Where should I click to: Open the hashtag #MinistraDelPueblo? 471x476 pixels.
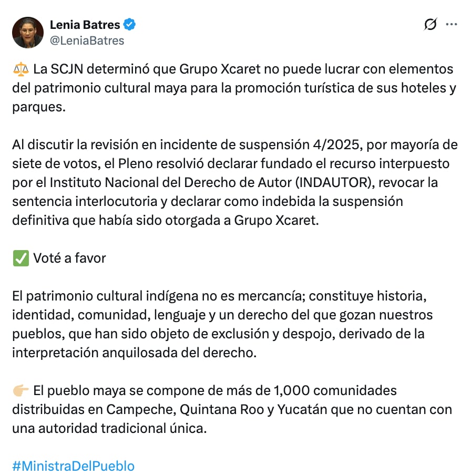[73, 465]
